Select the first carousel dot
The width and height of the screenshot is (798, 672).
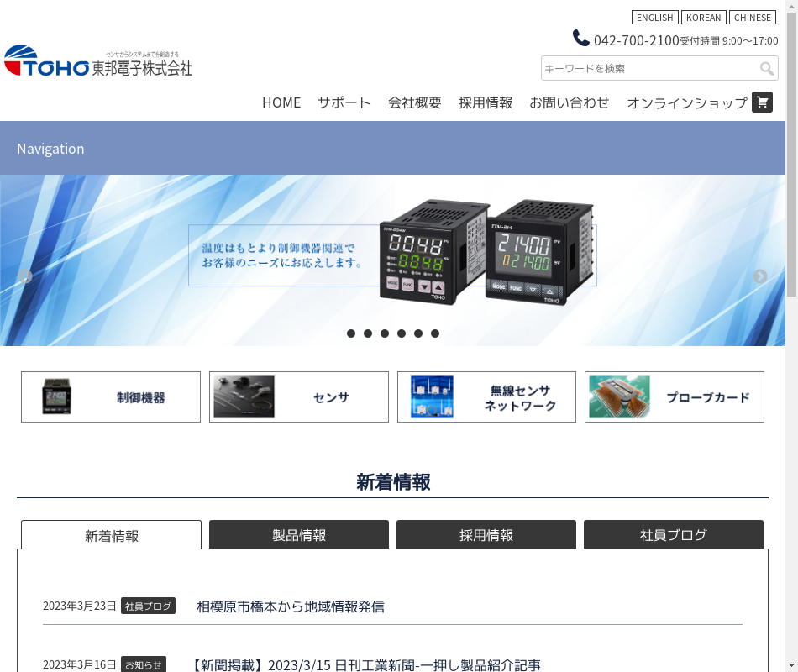[x=351, y=333]
